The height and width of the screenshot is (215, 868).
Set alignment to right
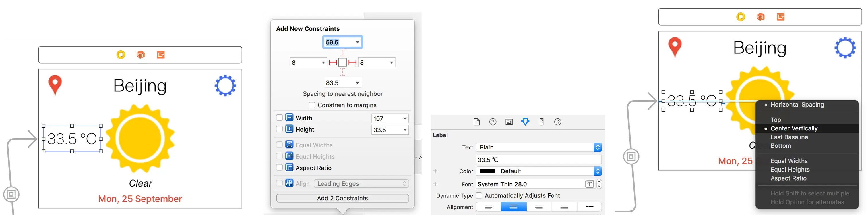click(539, 207)
